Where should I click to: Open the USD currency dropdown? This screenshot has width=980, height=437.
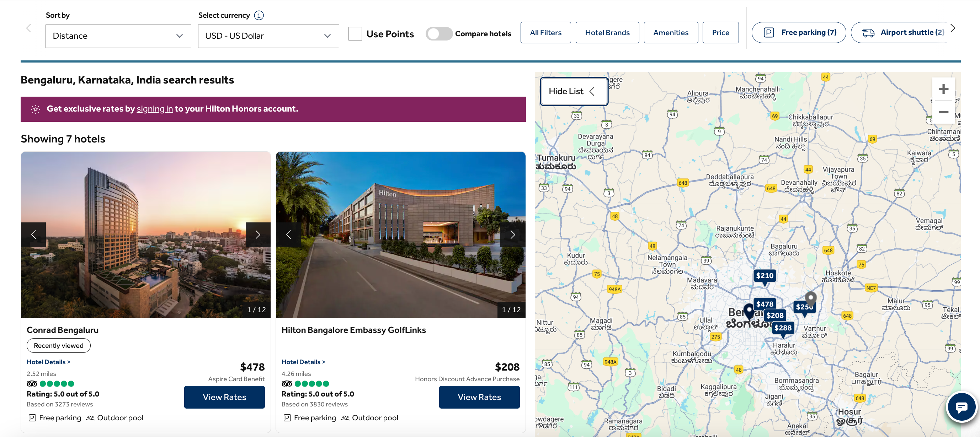tap(268, 36)
